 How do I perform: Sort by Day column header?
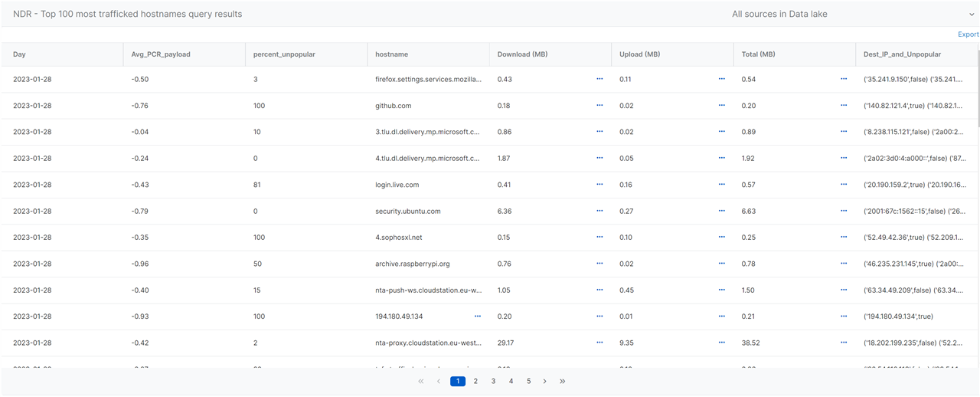click(x=19, y=54)
